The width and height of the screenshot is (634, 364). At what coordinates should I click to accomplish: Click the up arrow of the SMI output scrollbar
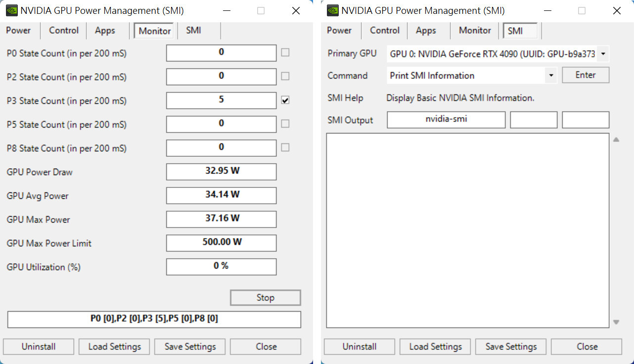tap(617, 139)
